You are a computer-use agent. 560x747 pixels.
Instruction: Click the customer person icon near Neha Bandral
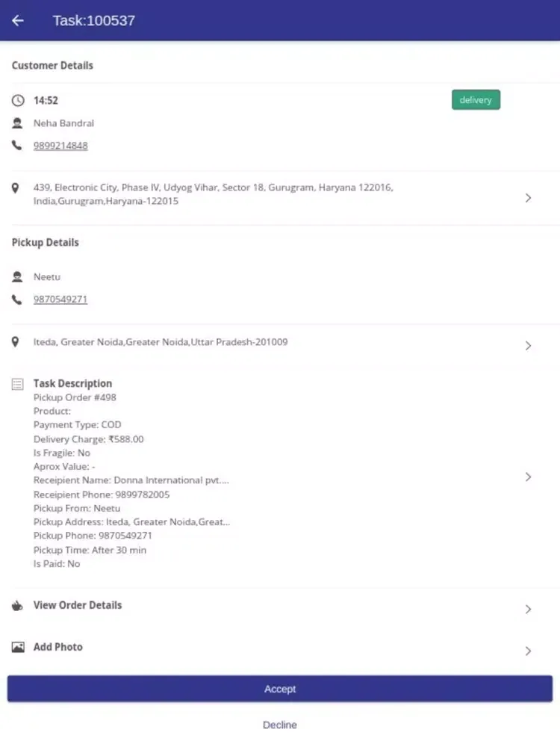17,123
